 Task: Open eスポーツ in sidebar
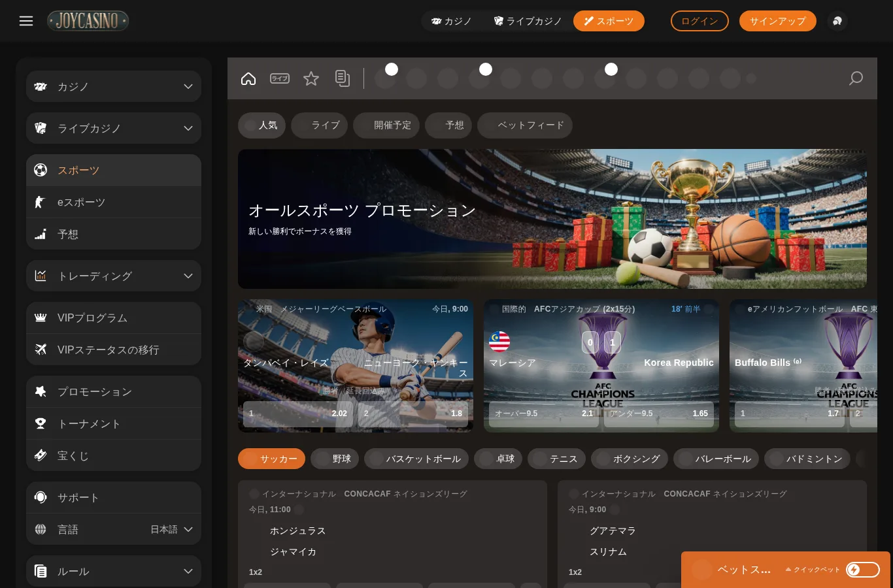(x=114, y=202)
